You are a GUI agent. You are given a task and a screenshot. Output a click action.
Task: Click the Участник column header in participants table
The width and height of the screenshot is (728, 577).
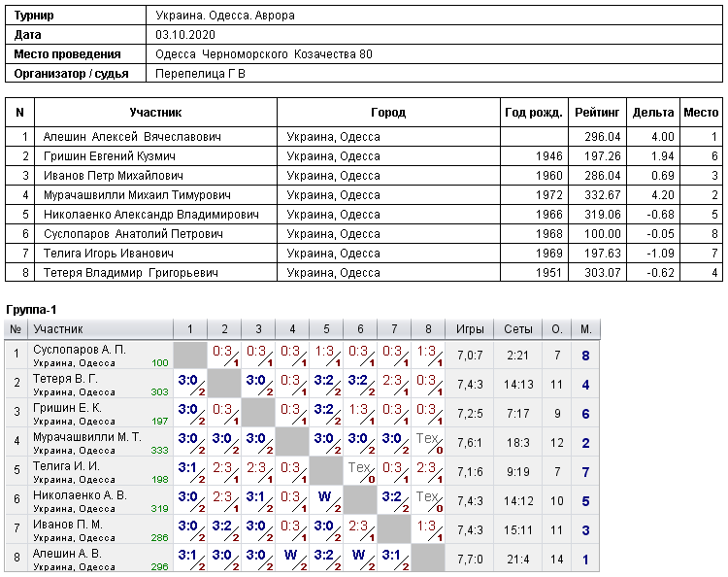point(155,113)
